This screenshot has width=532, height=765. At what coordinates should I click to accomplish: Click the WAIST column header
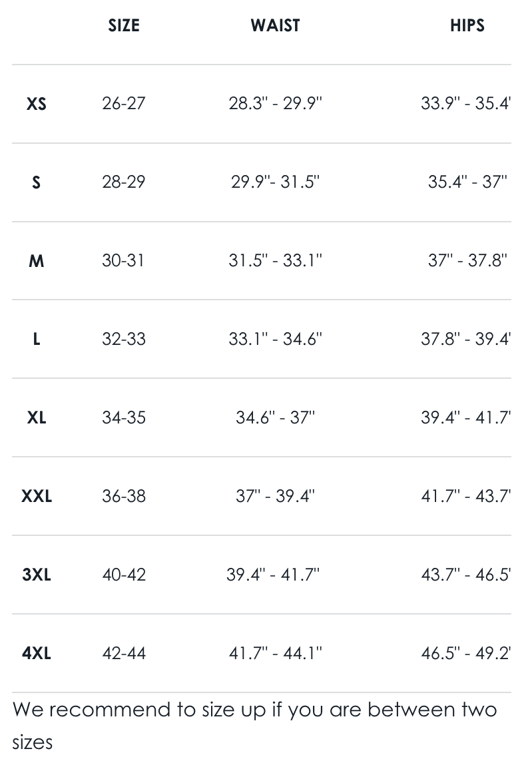click(x=275, y=26)
